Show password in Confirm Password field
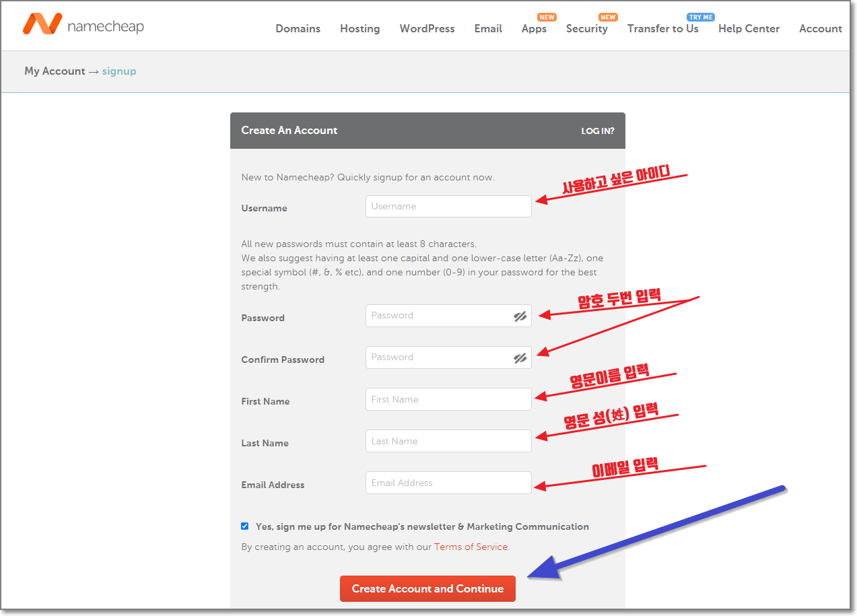Screen dimensions: 857x616 tap(520, 358)
